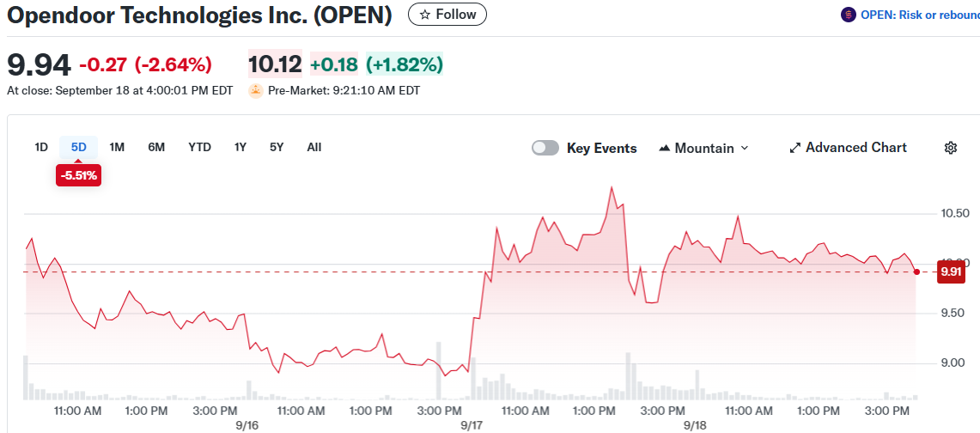980x433 pixels.
Task: Show All-time chart range
Action: 314,148
